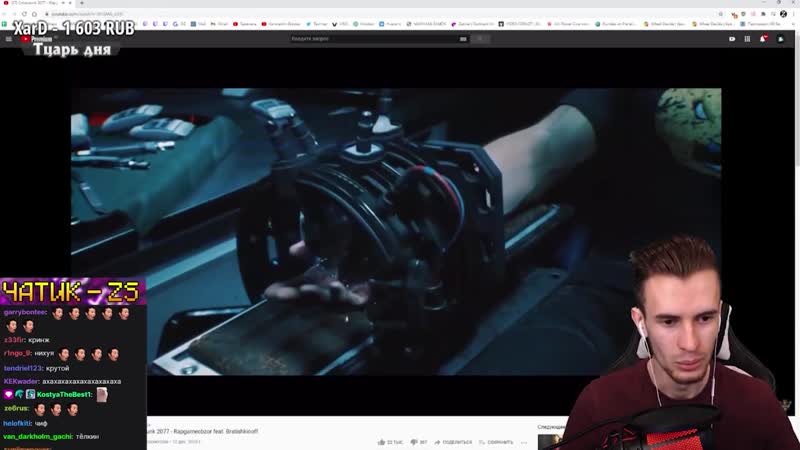The image size is (800, 450).
Task: Click chat username KostyaTheBest1
Action: 64,395
